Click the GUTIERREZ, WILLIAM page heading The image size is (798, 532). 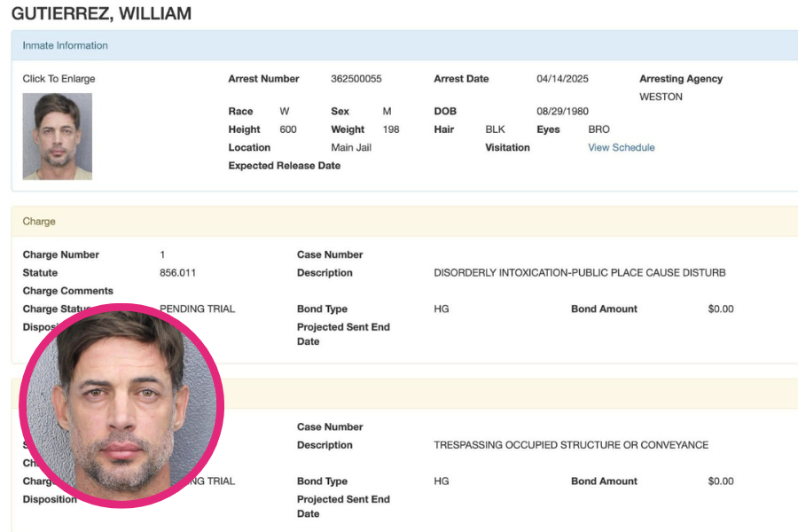(x=101, y=14)
